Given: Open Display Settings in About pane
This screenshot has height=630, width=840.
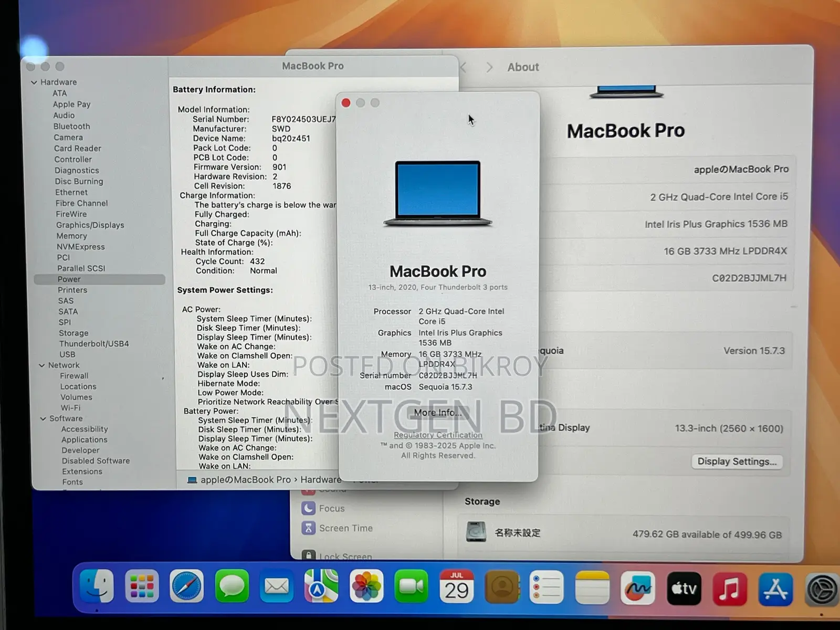Looking at the screenshot, I should 737,461.
